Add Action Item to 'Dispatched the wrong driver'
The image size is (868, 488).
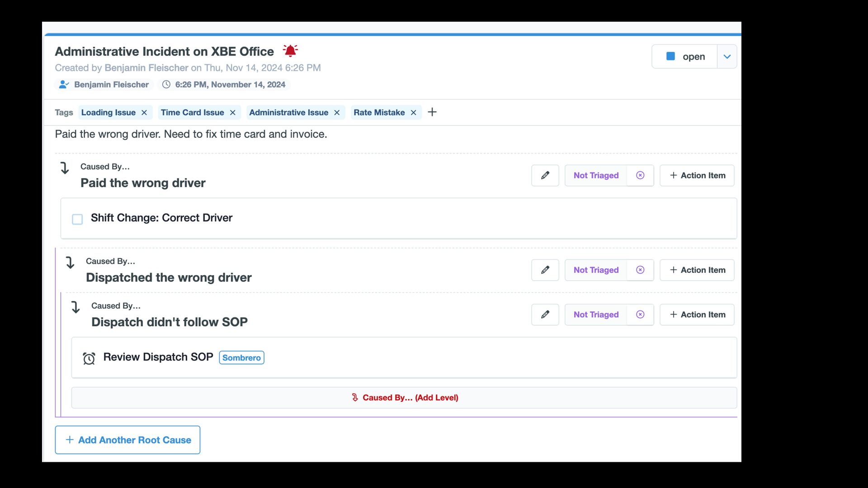(697, 270)
